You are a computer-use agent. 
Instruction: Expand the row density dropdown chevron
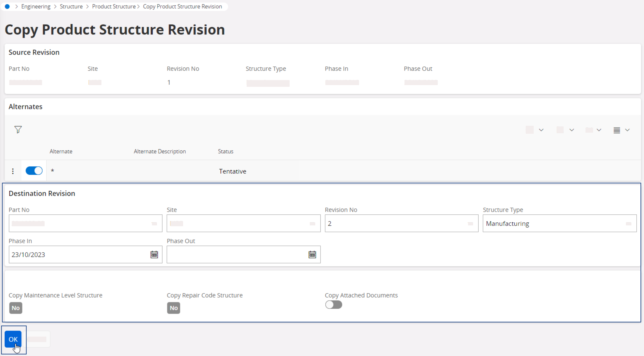click(x=627, y=130)
